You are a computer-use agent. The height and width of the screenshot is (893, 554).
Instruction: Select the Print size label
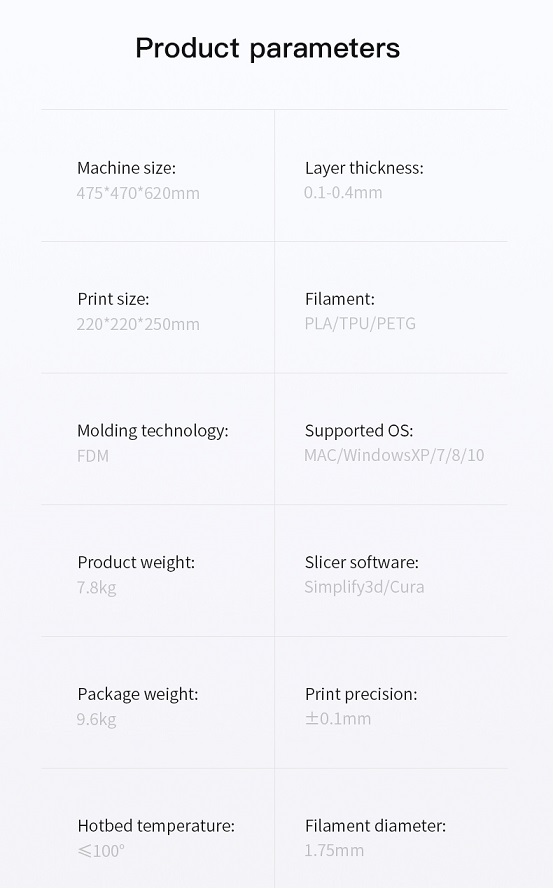(x=113, y=299)
